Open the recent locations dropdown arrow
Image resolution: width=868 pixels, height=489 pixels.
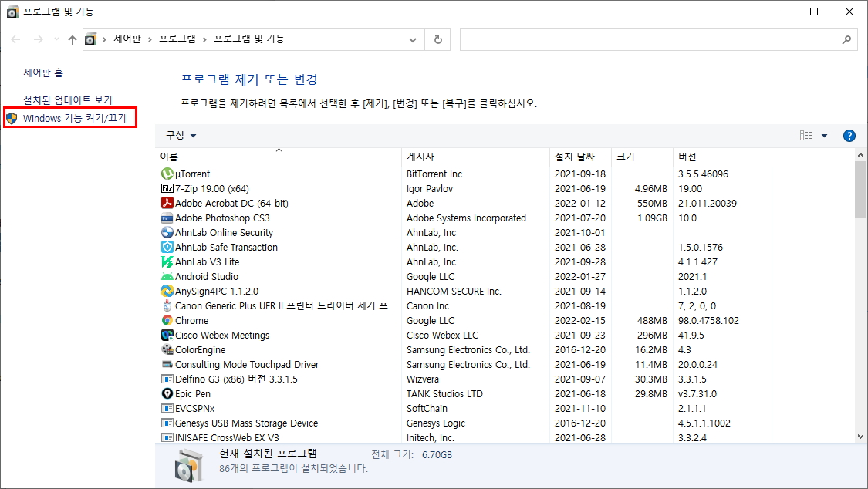pyautogui.click(x=56, y=39)
